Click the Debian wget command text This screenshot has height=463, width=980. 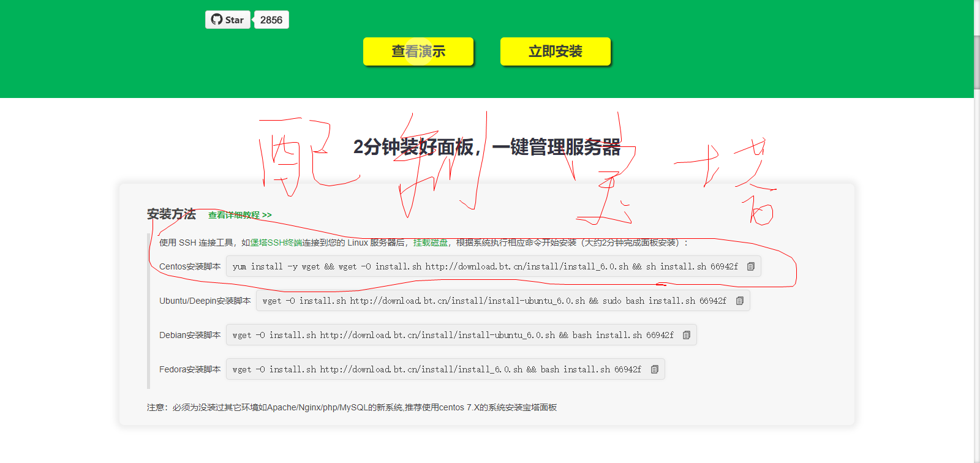[453, 335]
